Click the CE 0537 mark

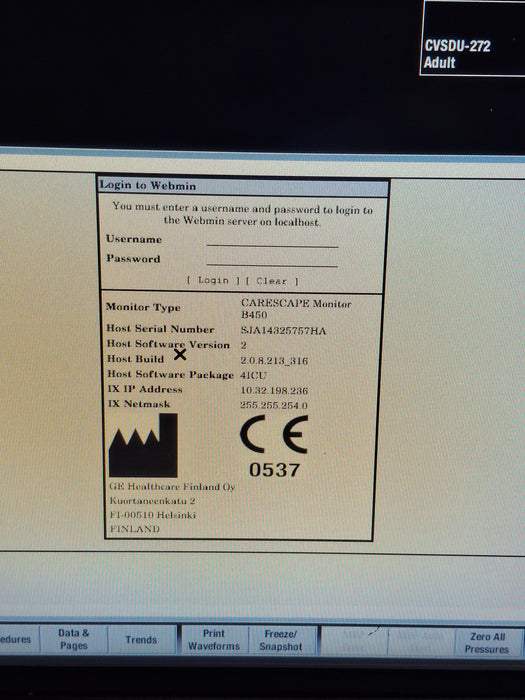click(x=274, y=446)
